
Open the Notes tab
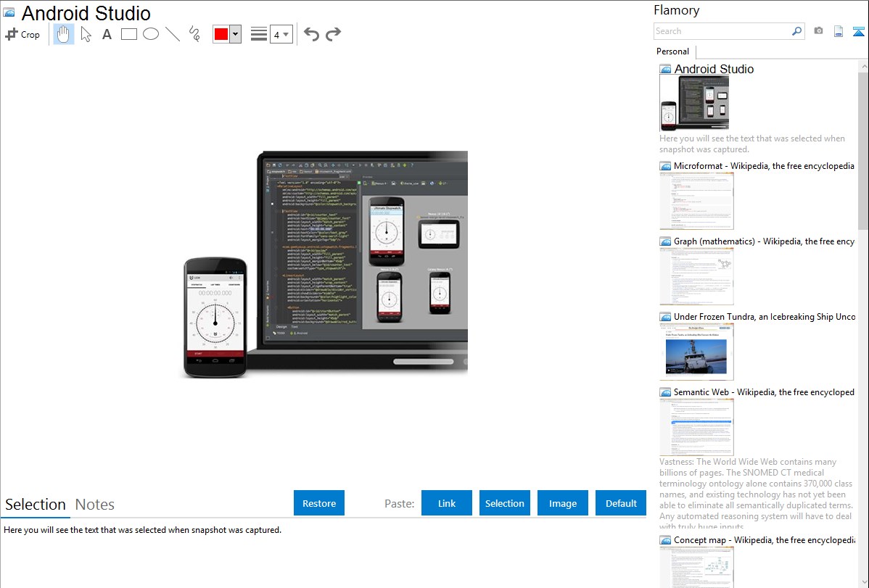[95, 505]
